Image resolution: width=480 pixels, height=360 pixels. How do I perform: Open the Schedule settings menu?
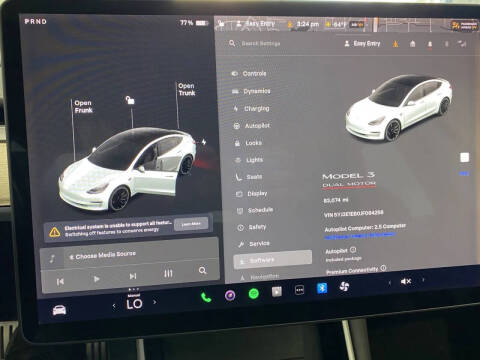coord(255,210)
